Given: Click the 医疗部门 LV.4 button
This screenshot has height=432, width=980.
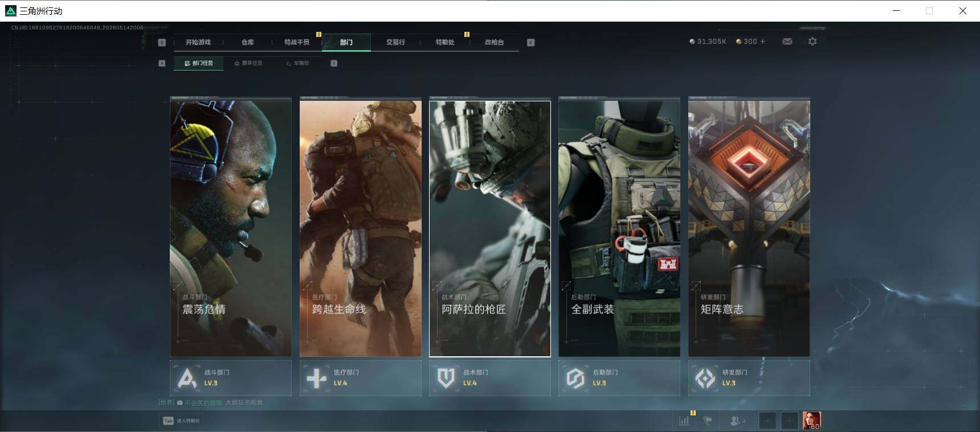Looking at the screenshot, I should click(x=361, y=378).
